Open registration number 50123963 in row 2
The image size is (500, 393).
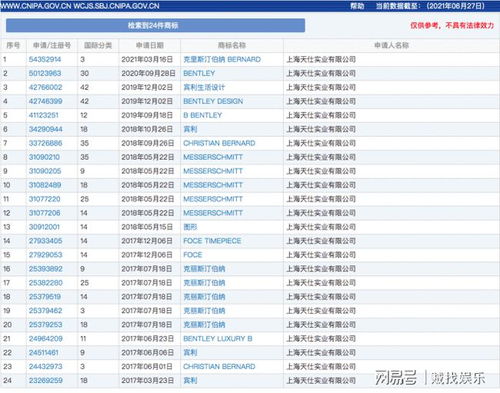pos(45,73)
